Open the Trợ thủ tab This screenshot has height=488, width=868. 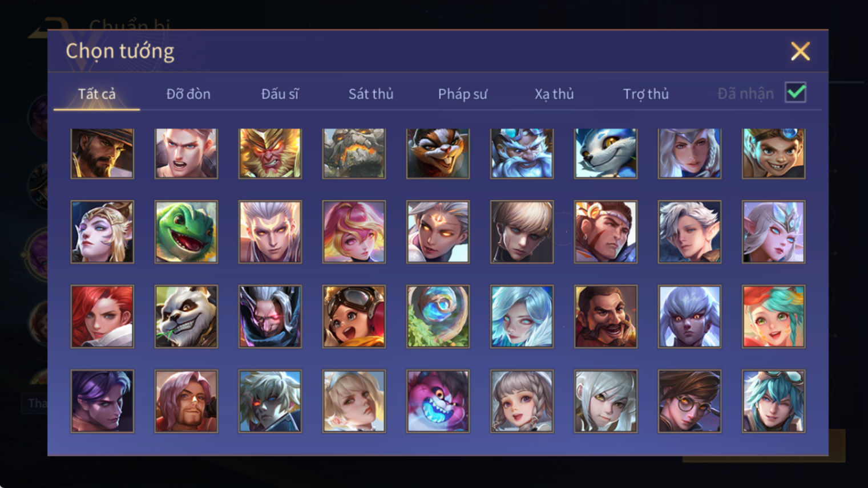click(x=645, y=93)
